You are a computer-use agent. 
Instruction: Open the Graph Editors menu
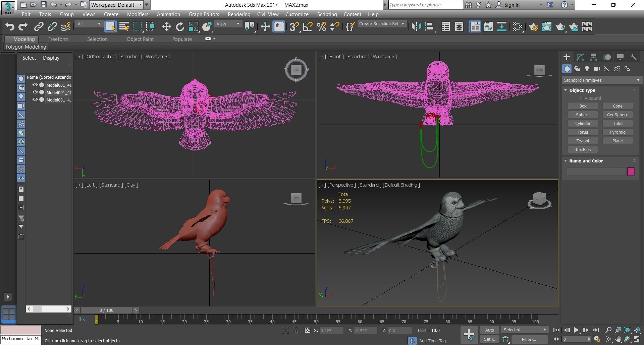(x=204, y=14)
